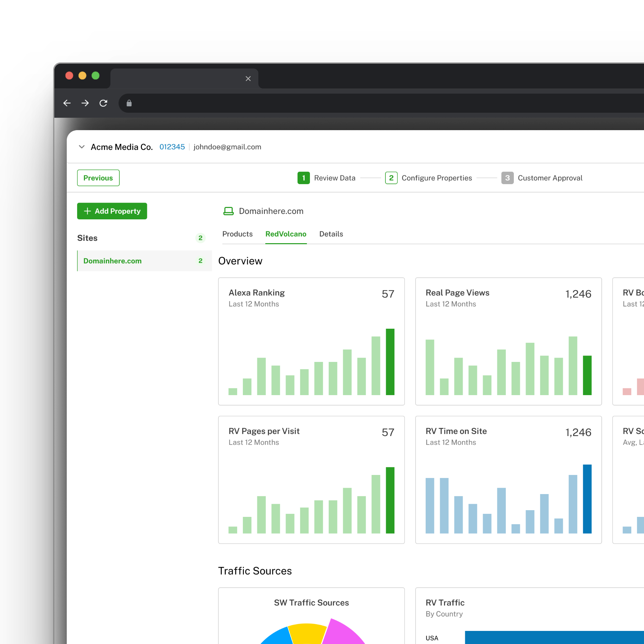Viewport: 644px width, 644px height.
Task: Click the laptop icon beside Domainhere.com heading
Action: click(228, 211)
